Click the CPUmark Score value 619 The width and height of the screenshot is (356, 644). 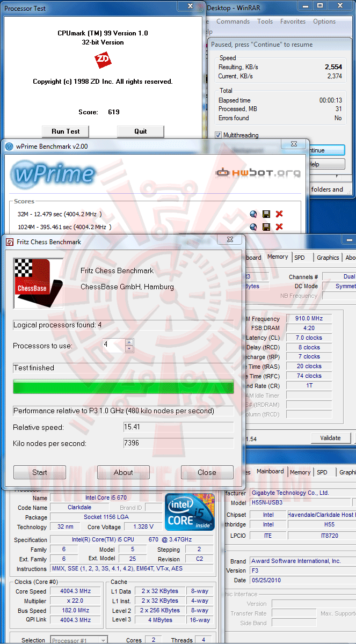[113, 112]
